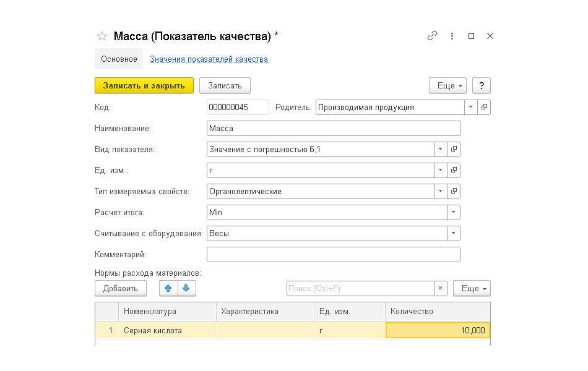Click into the Min calculation field
The width and height of the screenshot is (588, 371).
tap(327, 212)
